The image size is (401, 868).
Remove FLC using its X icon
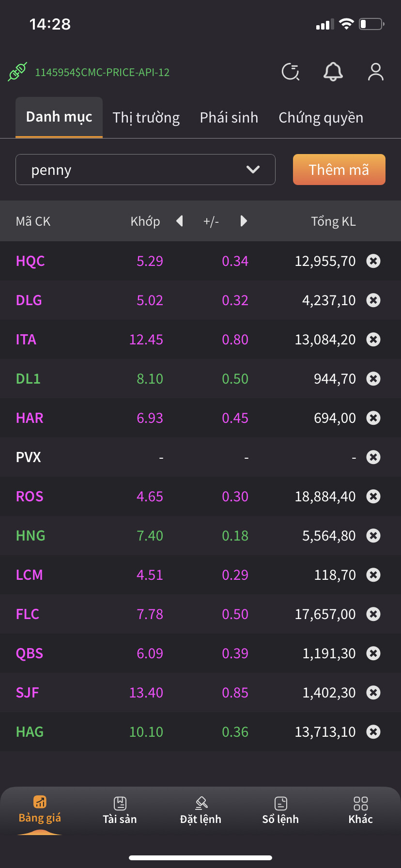(x=373, y=614)
